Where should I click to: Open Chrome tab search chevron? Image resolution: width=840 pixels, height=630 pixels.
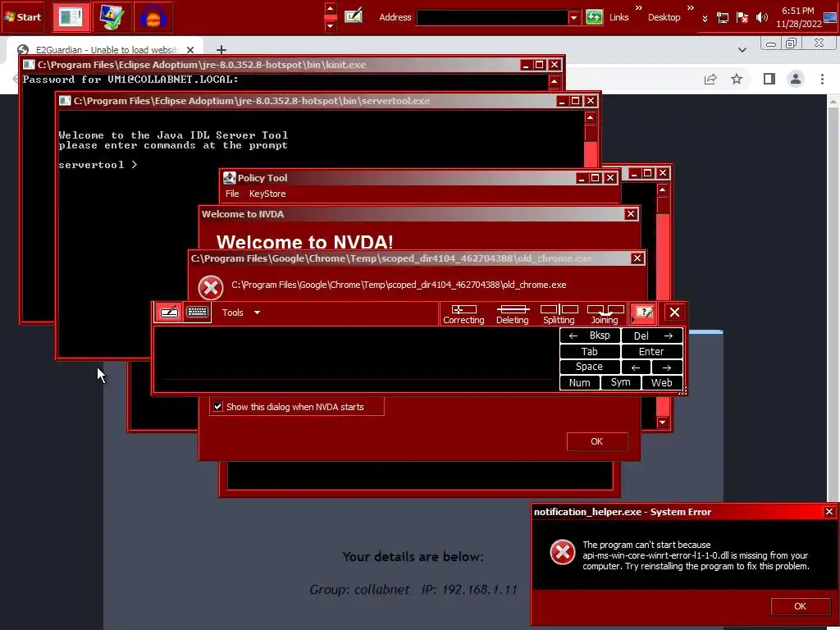pyautogui.click(x=742, y=49)
